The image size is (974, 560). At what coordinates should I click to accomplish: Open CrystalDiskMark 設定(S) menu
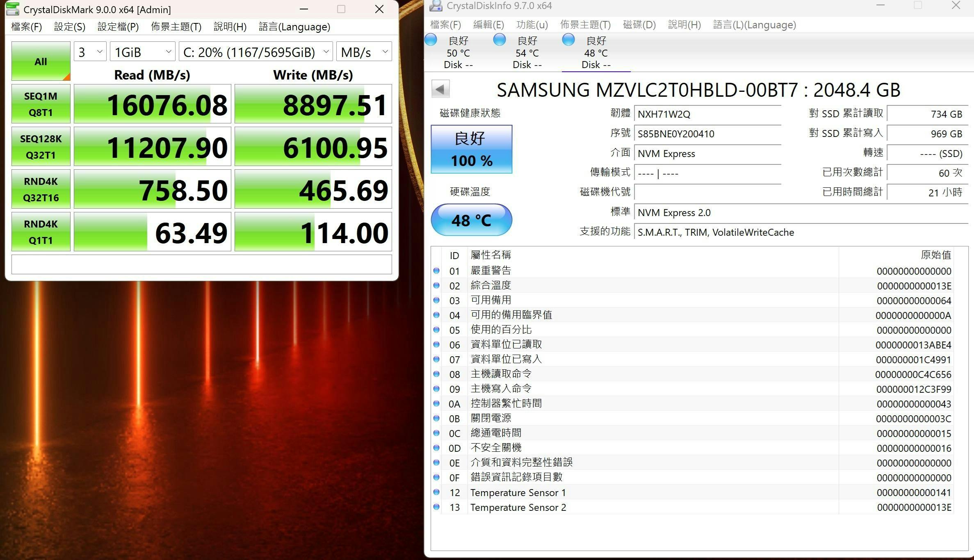[70, 27]
